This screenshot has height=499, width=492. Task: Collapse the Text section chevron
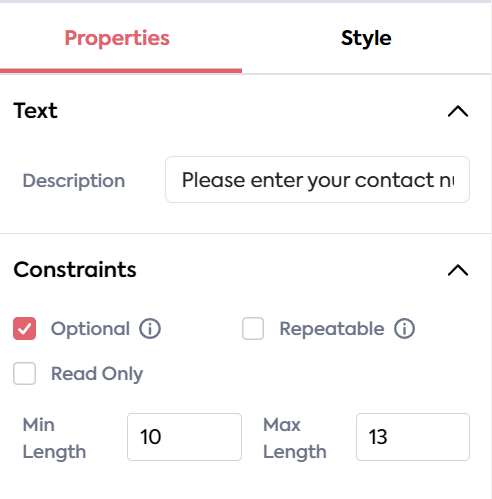pyautogui.click(x=458, y=111)
